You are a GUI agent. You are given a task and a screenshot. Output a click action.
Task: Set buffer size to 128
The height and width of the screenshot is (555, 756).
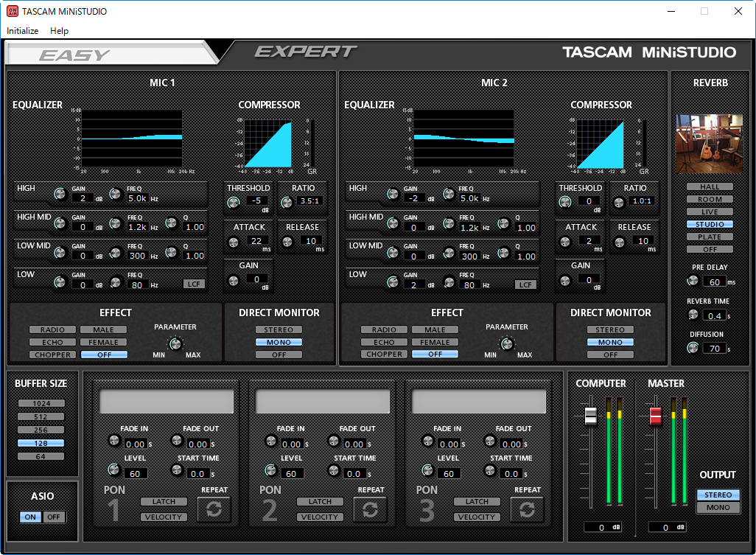41,443
